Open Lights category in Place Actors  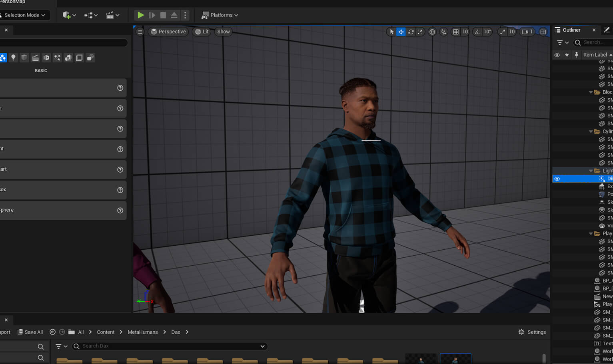click(x=13, y=58)
